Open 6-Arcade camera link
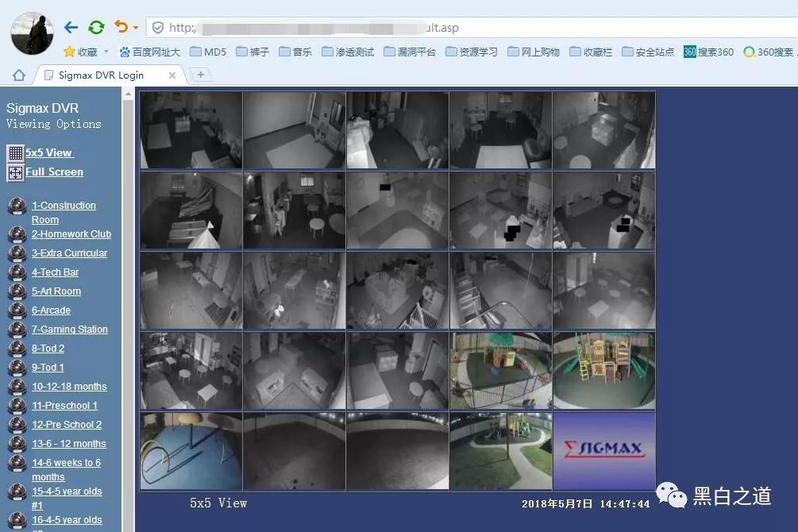 (x=51, y=310)
